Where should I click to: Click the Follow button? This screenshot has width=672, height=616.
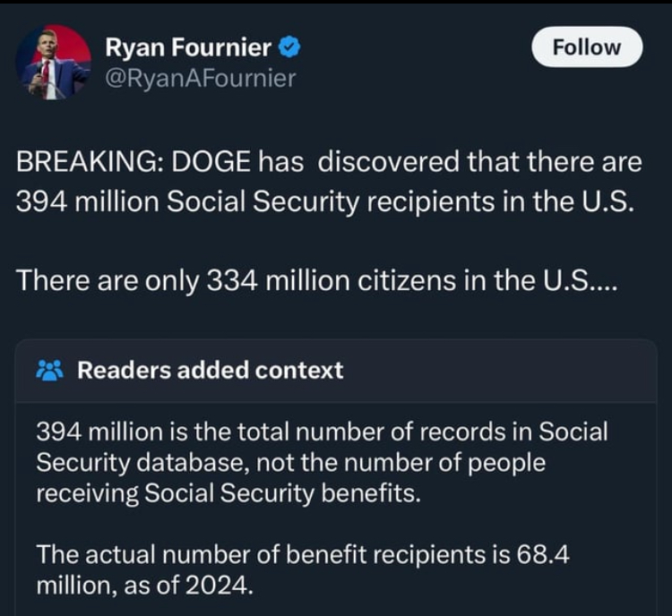pyautogui.click(x=587, y=47)
